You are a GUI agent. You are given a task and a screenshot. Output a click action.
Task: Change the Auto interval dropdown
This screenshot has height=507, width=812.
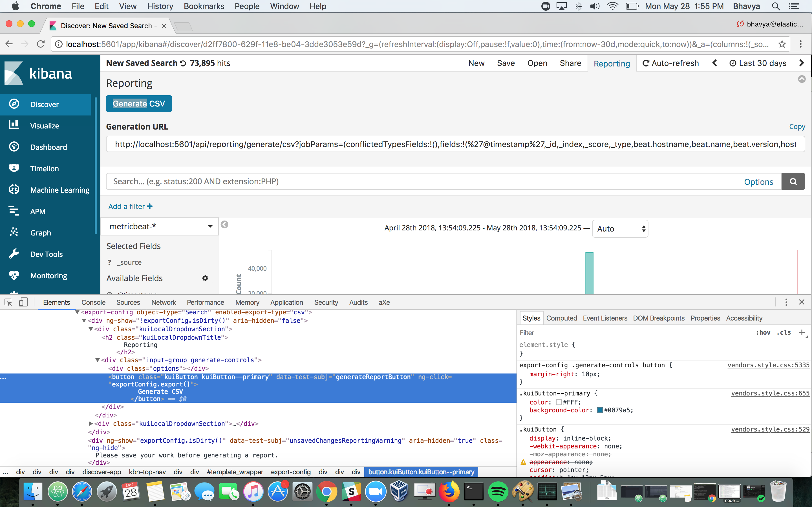coord(620,228)
